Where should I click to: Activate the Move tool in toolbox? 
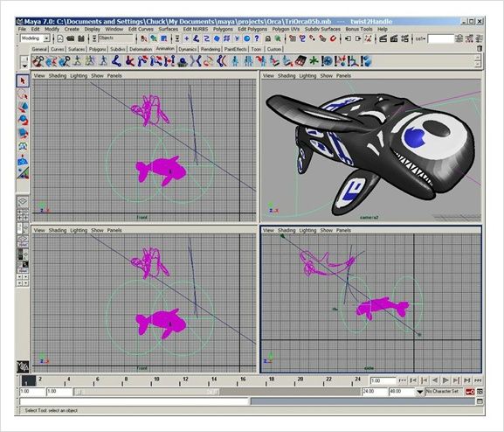click(23, 108)
